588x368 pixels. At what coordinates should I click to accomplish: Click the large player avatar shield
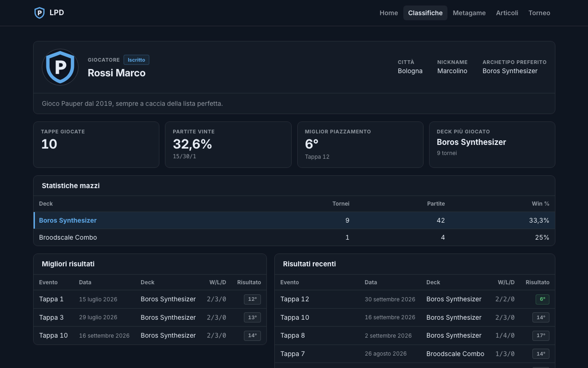coord(60,67)
